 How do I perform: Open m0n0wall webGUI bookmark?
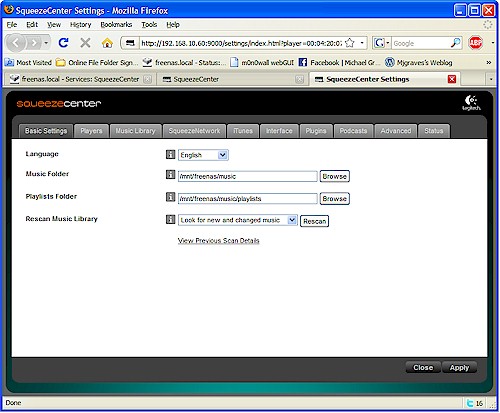point(262,62)
